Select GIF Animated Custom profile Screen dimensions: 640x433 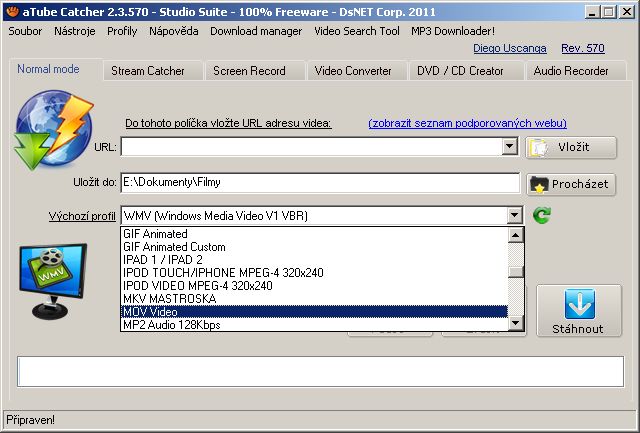pos(314,247)
